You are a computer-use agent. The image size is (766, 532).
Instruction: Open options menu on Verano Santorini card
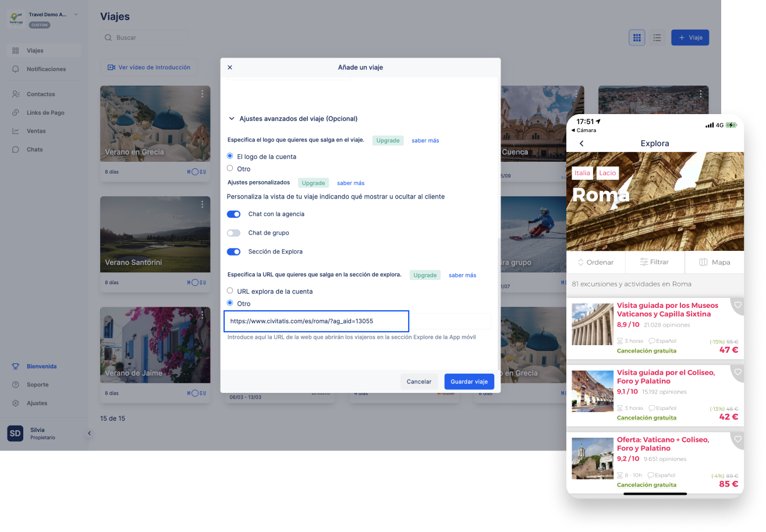[x=203, y=204]
